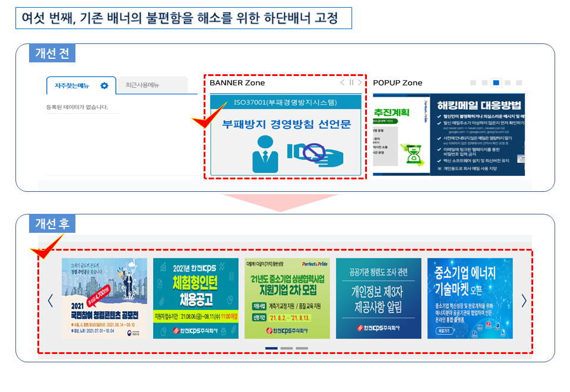
Task: Open the 해킹메일 대응방법 popup image
Action: [x=477, y=135]
